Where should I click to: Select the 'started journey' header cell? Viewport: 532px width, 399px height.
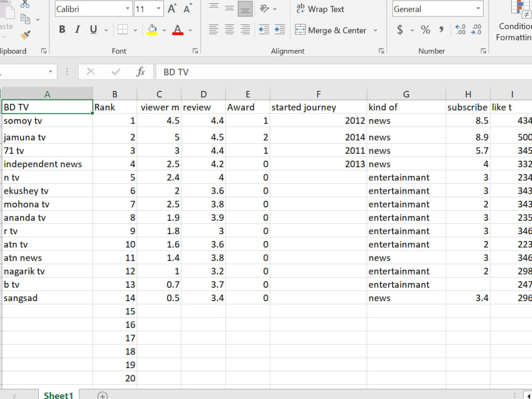(x=318, y=107)
